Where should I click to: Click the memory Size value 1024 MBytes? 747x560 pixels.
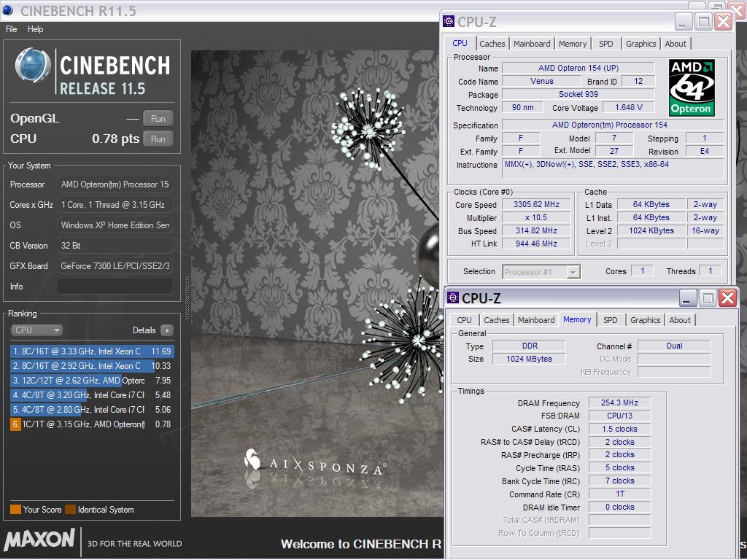point(529,359)
